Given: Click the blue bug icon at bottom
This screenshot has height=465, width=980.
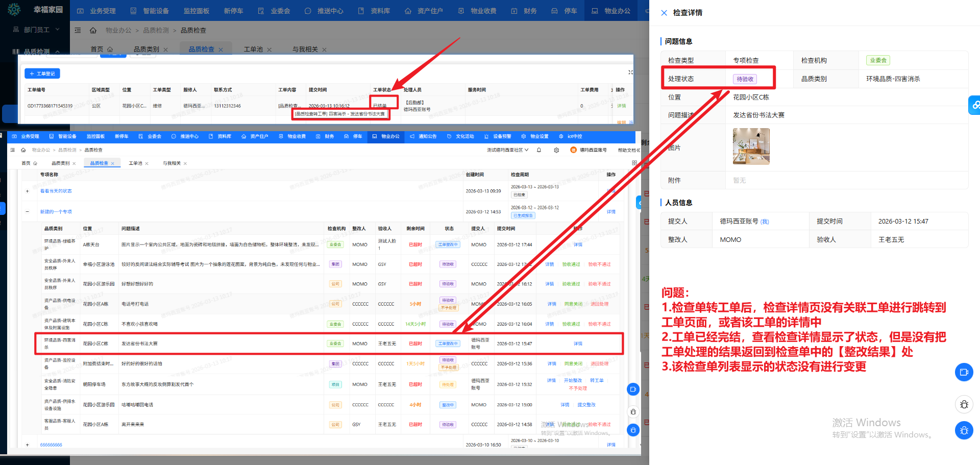Looking at the screenshot, I should tap(964, 430).
